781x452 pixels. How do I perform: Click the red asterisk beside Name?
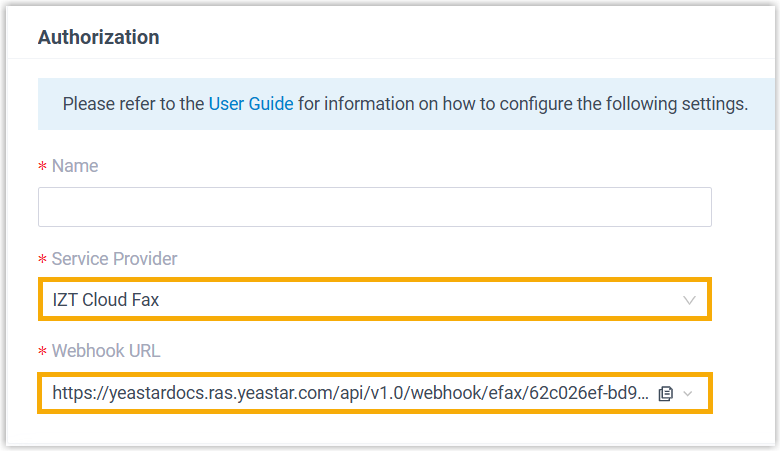tap(42, 167)
